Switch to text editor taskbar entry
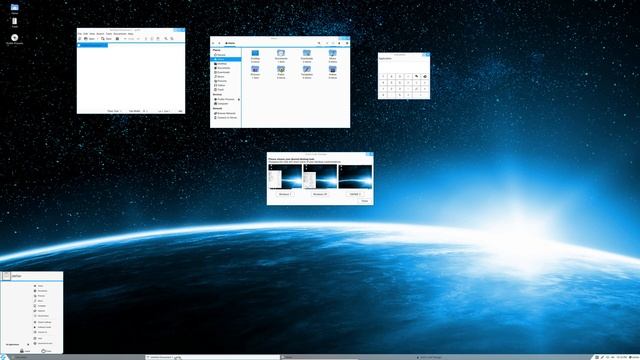640x360 pixels. [212, 357]
